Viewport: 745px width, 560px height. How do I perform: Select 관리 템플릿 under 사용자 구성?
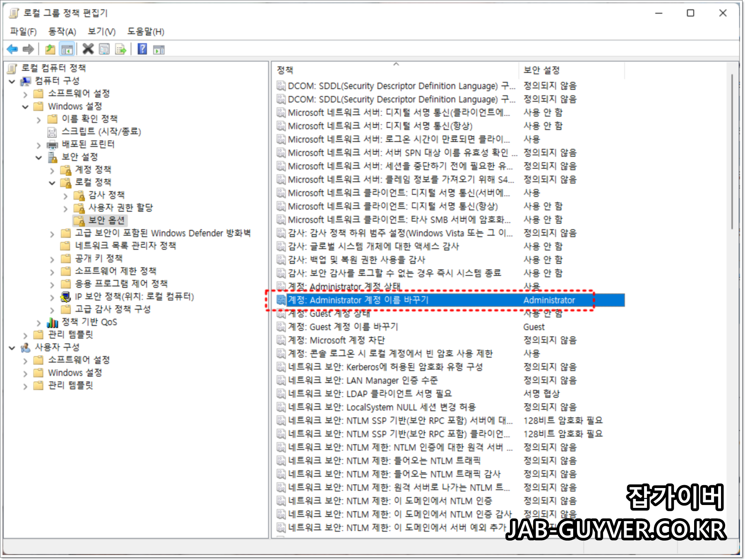(70, 385)
